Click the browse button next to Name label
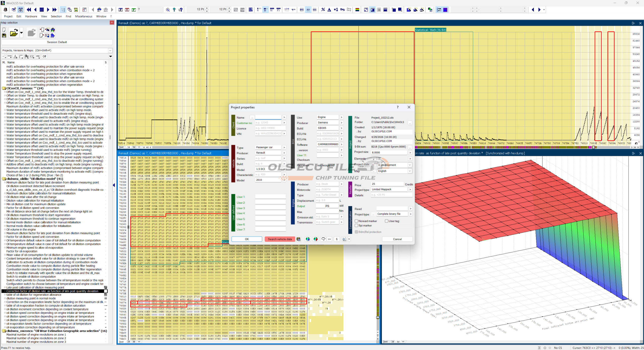Viewport: 644px width, 350px height. point(252,117)
